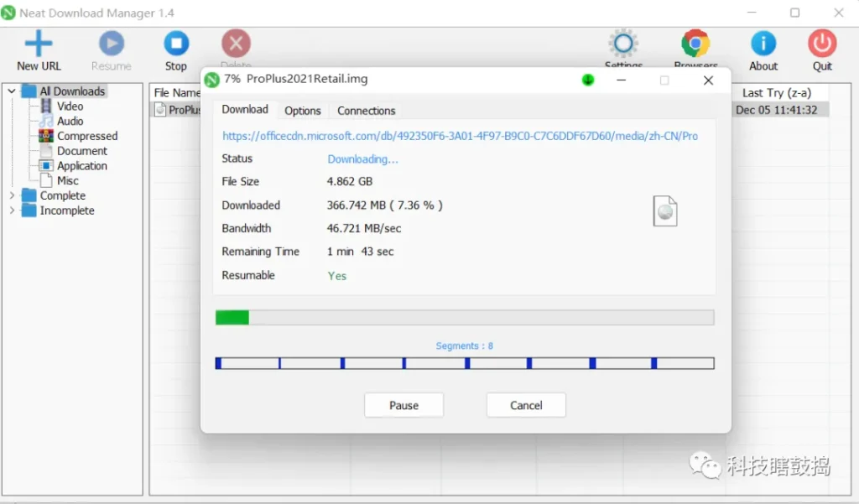Click the 4.862 GB file size value
Viewport: 859px width, 504px height.
click(350, 181)
